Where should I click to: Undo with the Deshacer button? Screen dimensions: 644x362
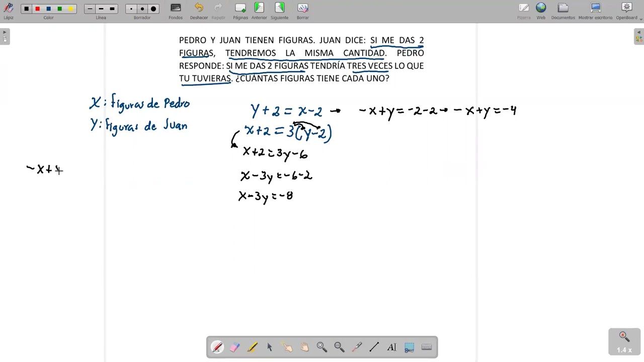tap(199, 11)
